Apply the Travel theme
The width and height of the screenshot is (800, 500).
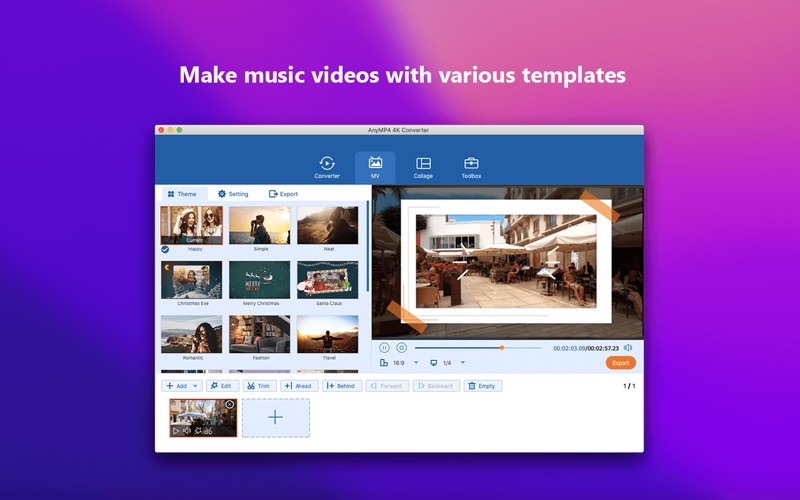point(328,334)
